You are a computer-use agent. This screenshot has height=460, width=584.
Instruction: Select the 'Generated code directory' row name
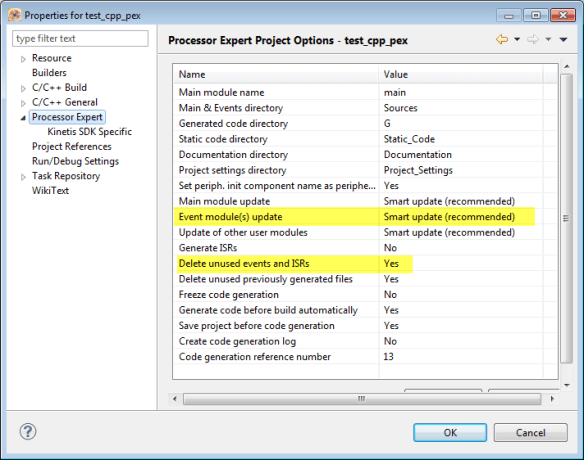233,124
